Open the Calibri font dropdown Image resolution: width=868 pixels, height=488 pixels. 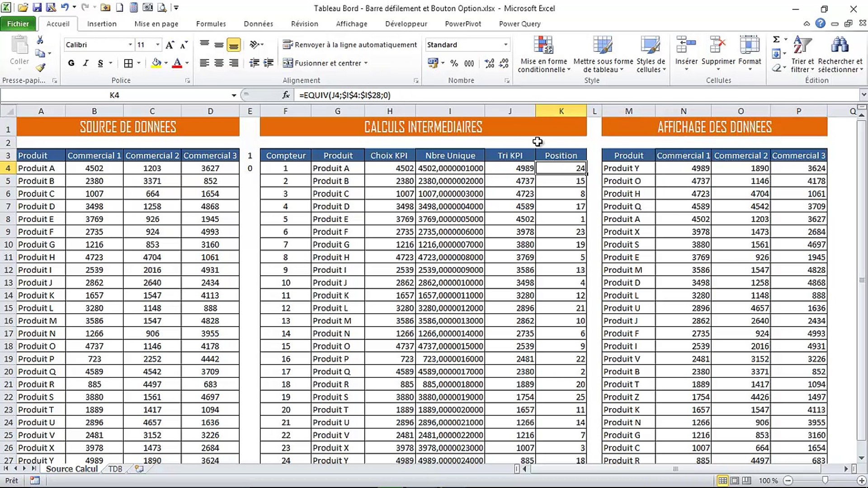click(x=129, y=44)
